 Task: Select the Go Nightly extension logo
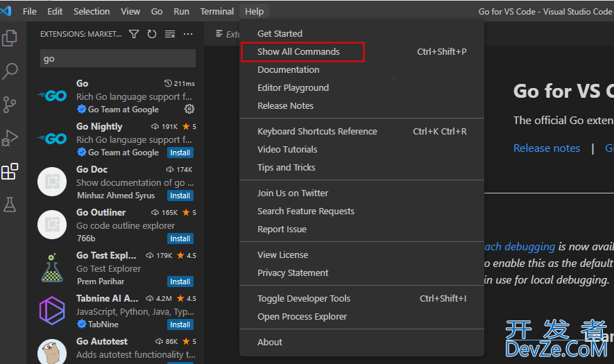(x=52, y=139)
